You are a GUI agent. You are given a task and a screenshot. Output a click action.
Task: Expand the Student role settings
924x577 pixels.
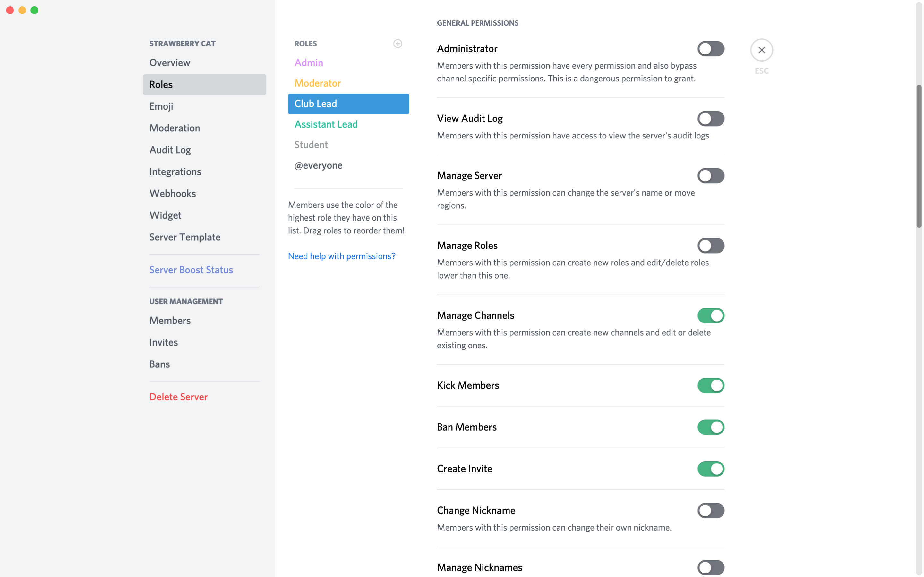[x=311, y=144]
